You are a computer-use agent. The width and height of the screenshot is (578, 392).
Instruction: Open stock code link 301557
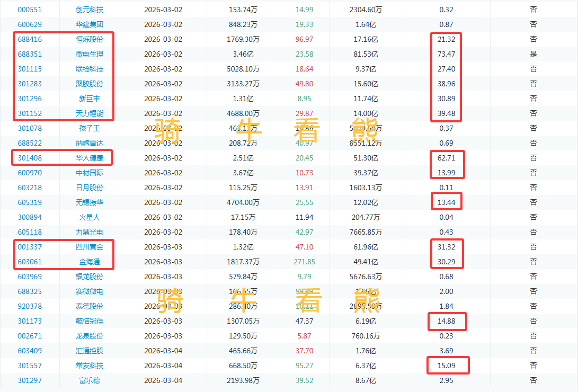click(x=30, y=366)
